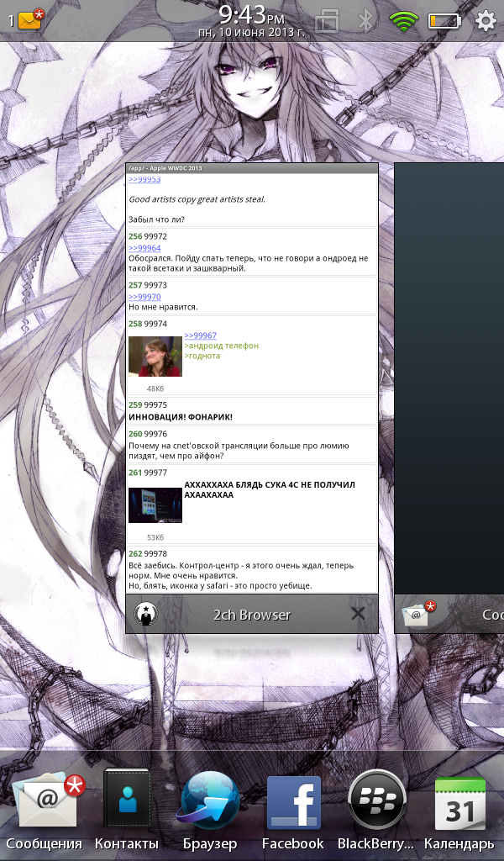Open the Wi-Fi signal indicator
Screen dimensions: 504x861
pos(404,21)
